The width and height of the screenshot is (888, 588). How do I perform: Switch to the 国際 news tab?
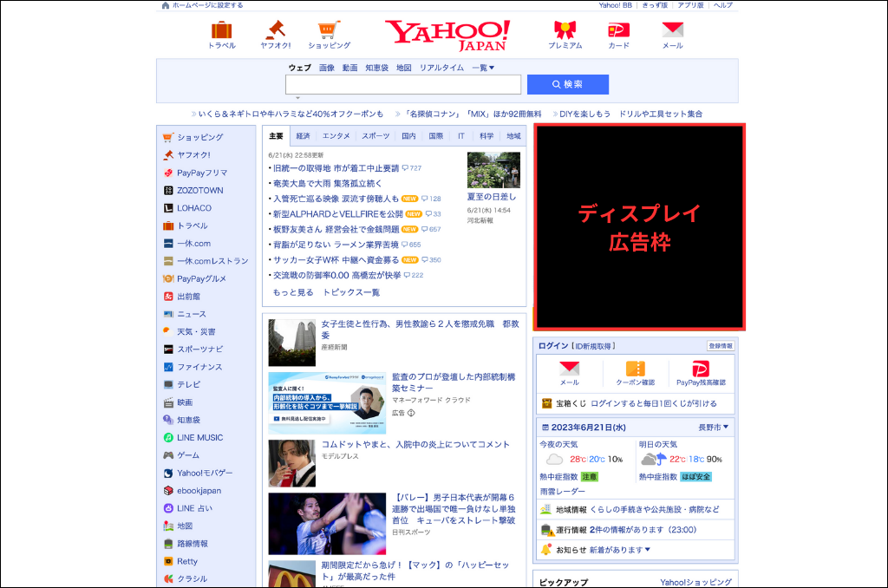pos(435,136)
